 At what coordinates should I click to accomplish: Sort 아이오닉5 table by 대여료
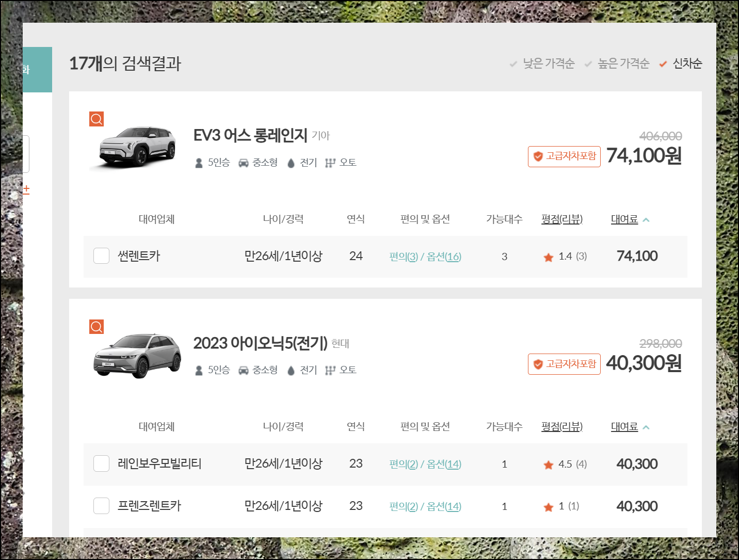(x=624, y=427)
